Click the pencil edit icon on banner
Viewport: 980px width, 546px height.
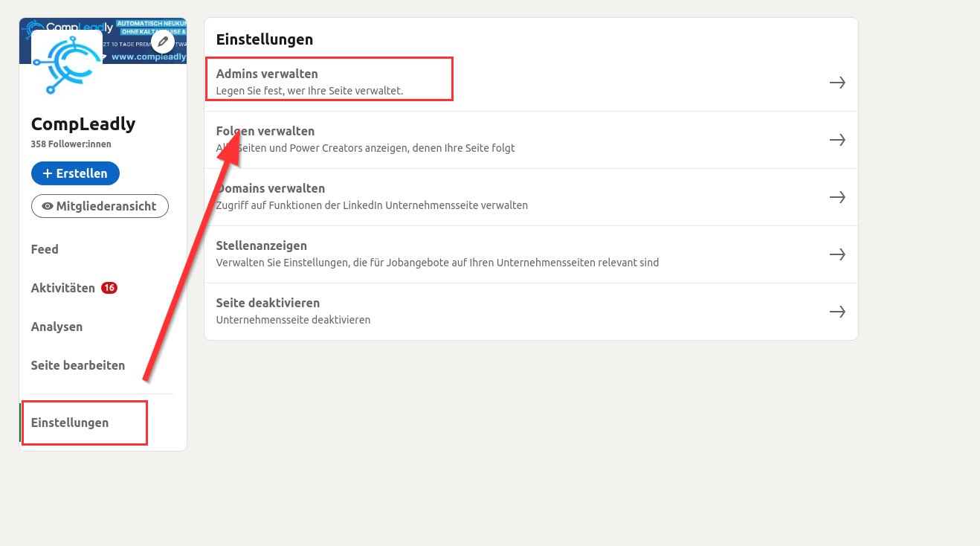[x=162, y=42]
